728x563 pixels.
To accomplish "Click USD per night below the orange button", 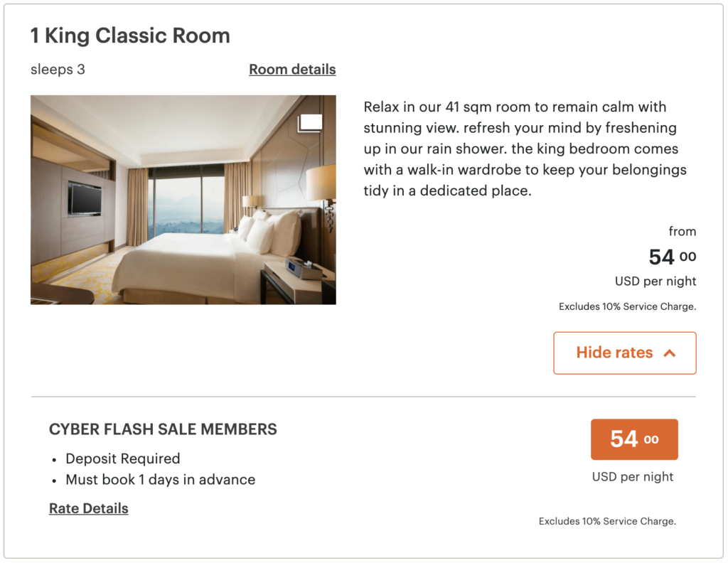I will tap(632, 477).
